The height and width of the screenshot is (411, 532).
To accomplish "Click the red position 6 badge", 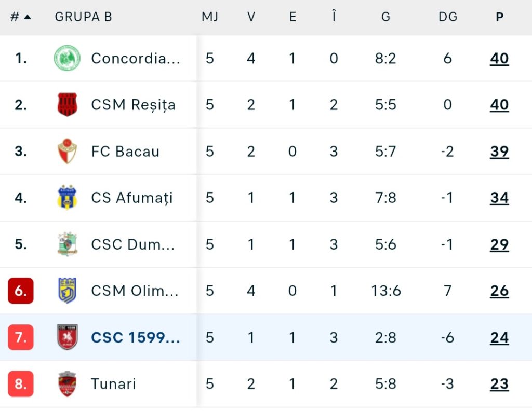I will pyautogui.click(x=21, y=291).
